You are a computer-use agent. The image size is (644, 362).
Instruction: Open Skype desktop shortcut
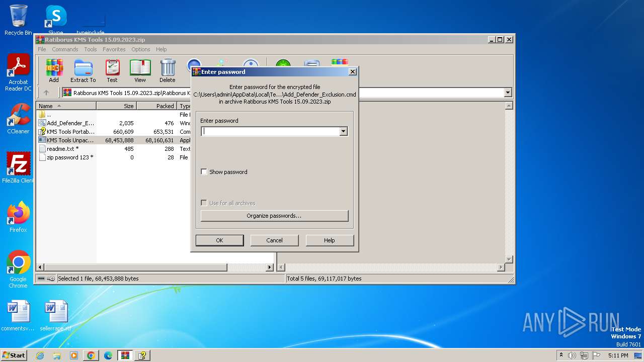(56, 20)
